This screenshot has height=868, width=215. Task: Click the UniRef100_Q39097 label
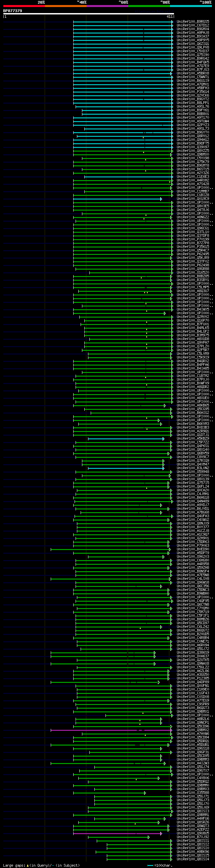pos(193,147)
